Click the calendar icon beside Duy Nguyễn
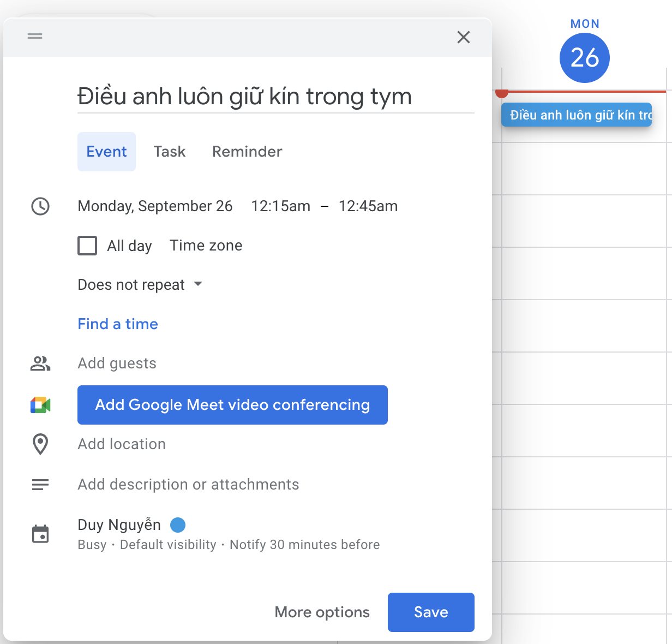Viewport: 672px width, 644px height. (x=40, y=534)
